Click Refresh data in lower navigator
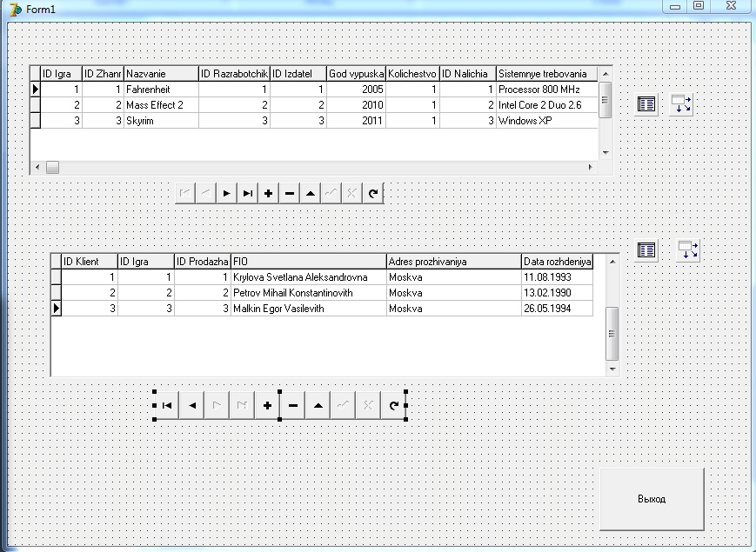The height and width of the screenshot is (552, 756). tap(393, 406)
